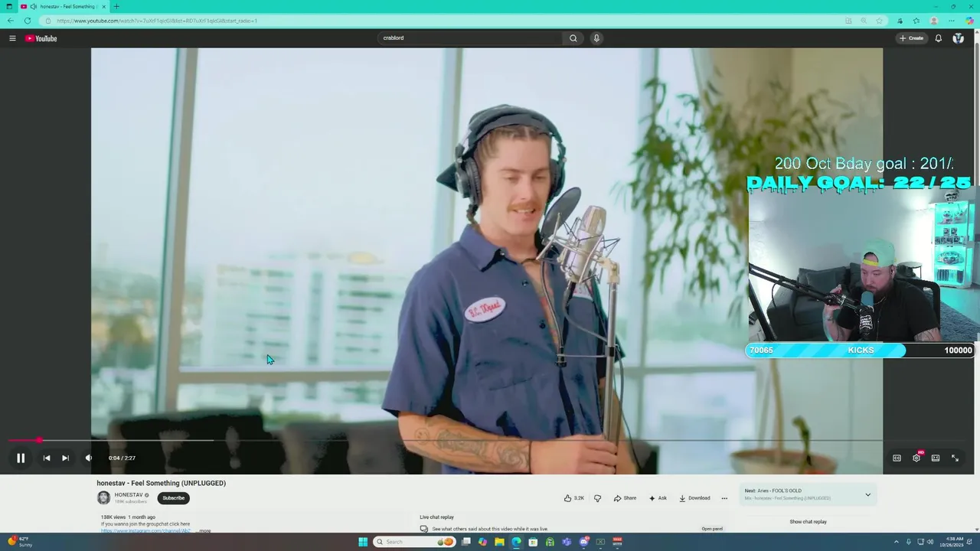980x551 pixels.
Task: Open the player settings gear
Action: [916, 458]
